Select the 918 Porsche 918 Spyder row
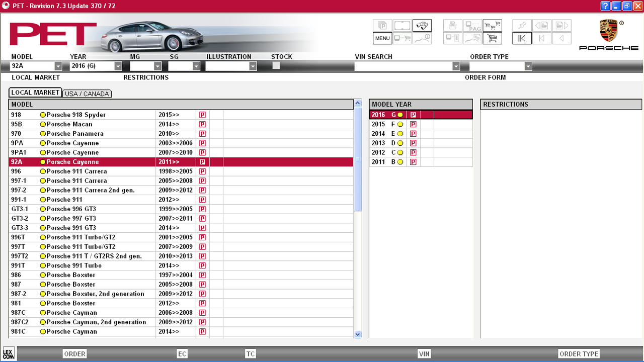Viewport: 644px width, 362px height. [181, 115]
